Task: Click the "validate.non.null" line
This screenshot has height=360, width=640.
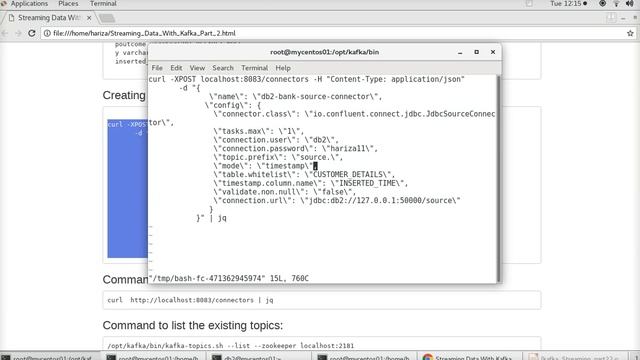Action: tap(284, 192)
